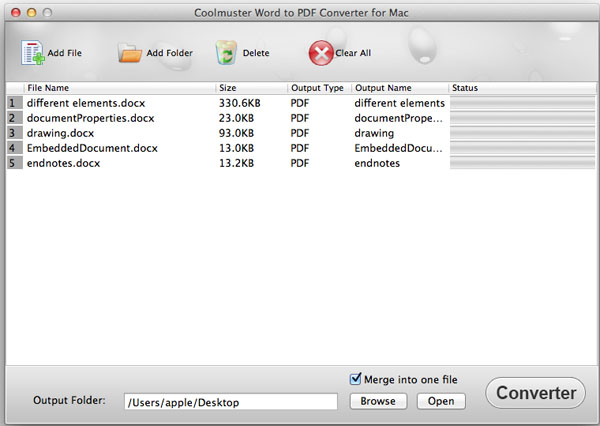This screenshot has height=426, width=600.
Task: Click the PDF output type for endnotes.docx
Action: [300, 163]
